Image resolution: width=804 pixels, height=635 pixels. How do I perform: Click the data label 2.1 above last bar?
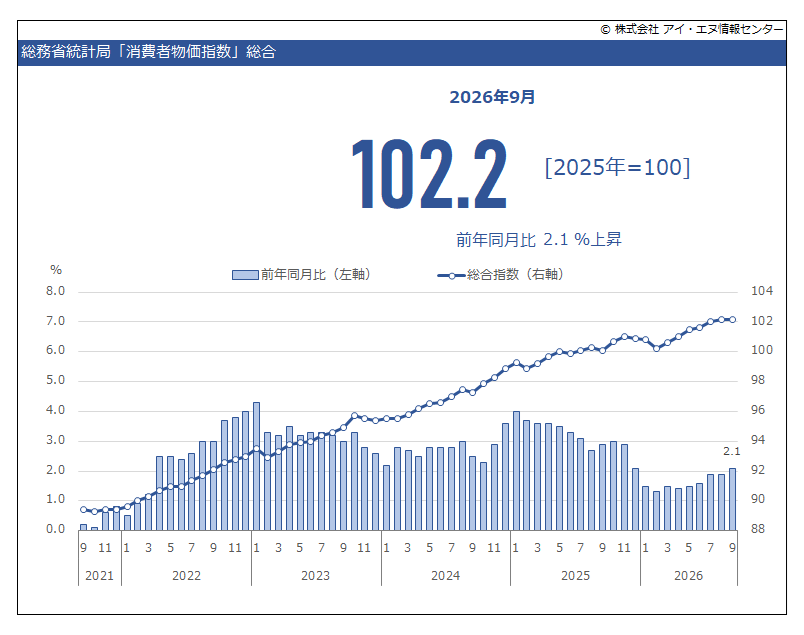(732, 451)
